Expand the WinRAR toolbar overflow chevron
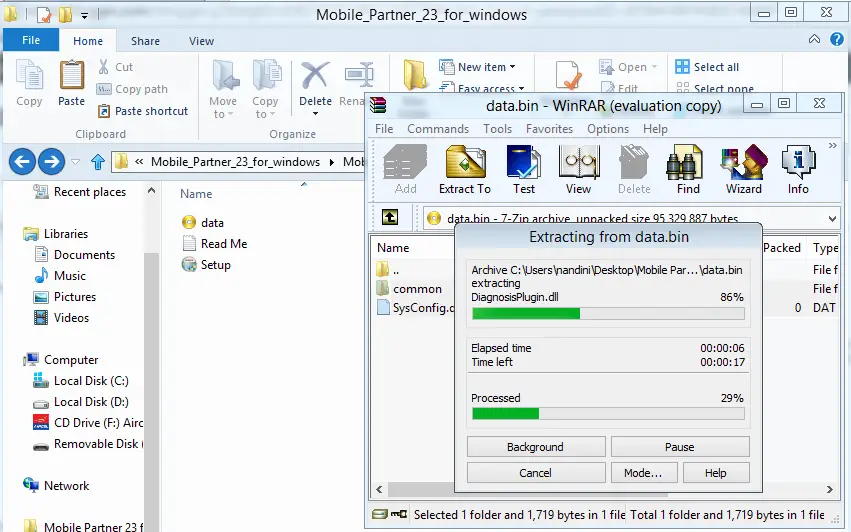The width and height of the screenshot is (851, 532). (x=832, y=146)
